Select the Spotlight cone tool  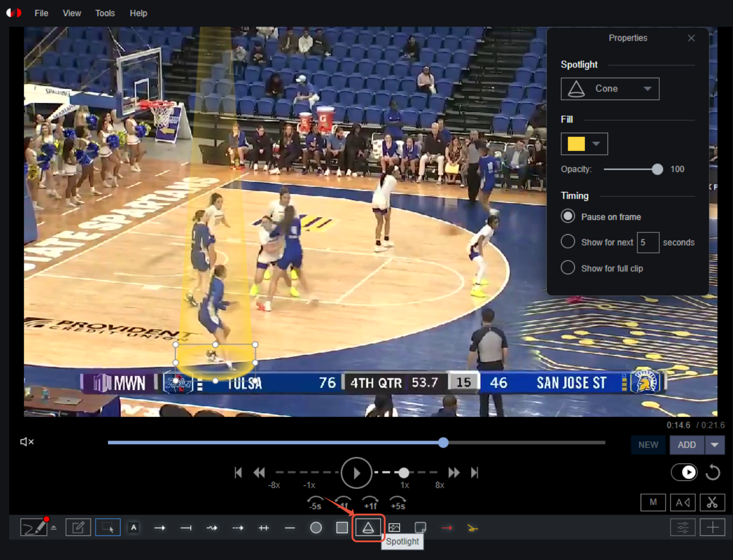[x=368, y=528]
